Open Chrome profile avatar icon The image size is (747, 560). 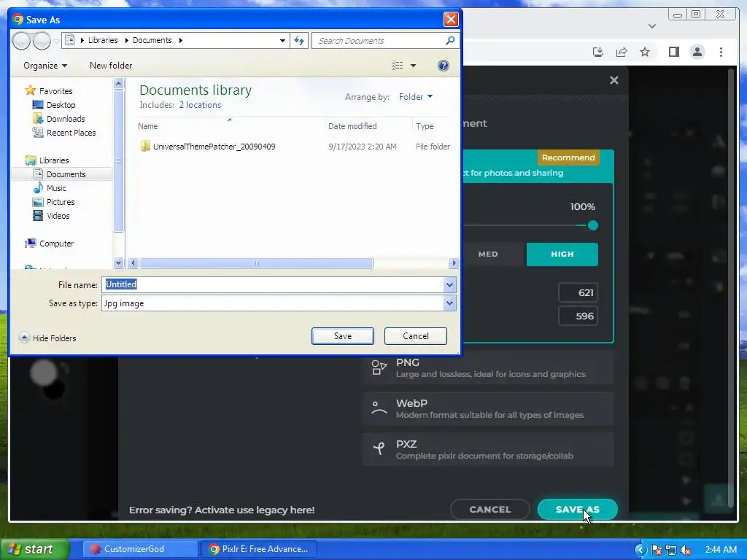point(697,52)
